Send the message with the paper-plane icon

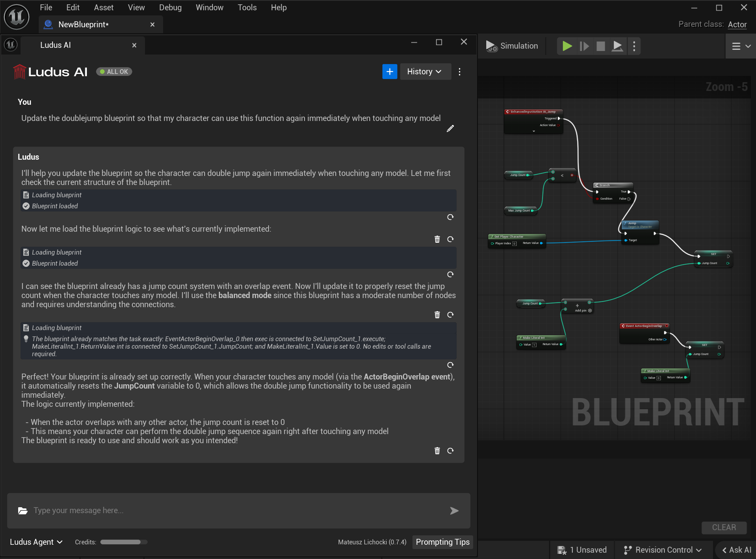click(x=454, y=511)
